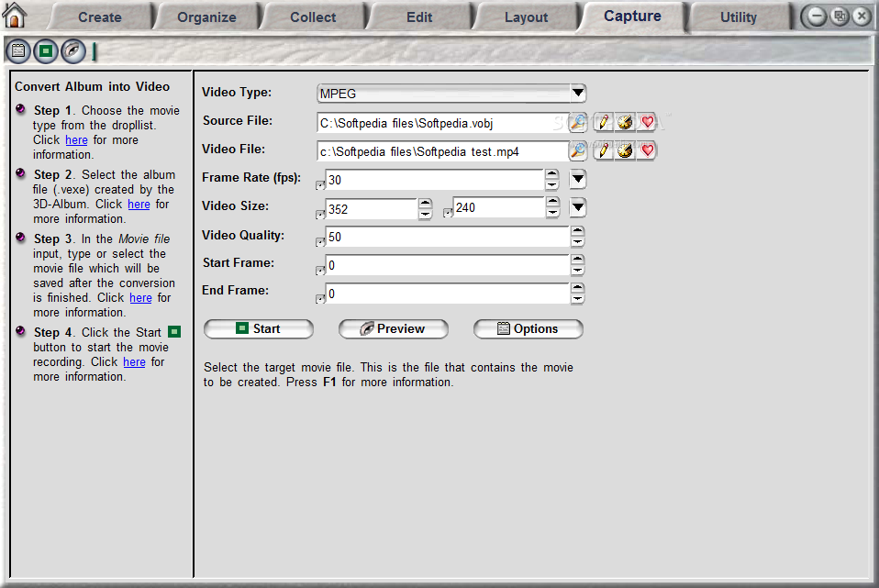Decrease Frame Rate with the down spinner
This screenshot has height=588, width=879.
point(552,184)
